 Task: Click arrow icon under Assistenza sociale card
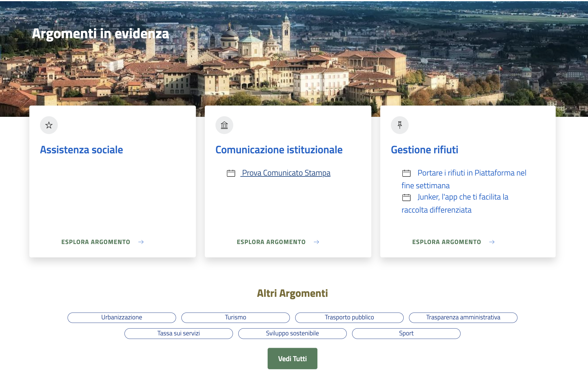pos(141,242)
